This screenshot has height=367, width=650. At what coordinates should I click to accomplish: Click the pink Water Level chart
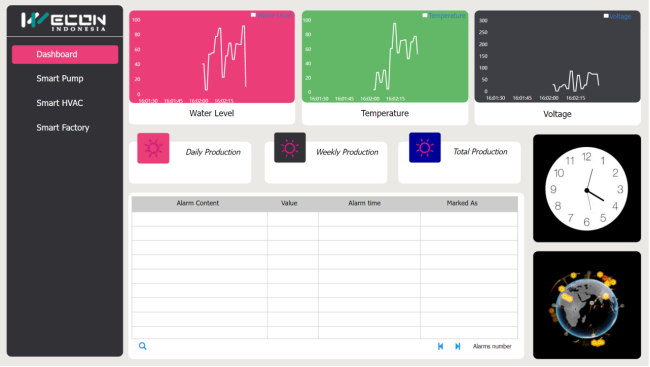[x=212, y=57]
